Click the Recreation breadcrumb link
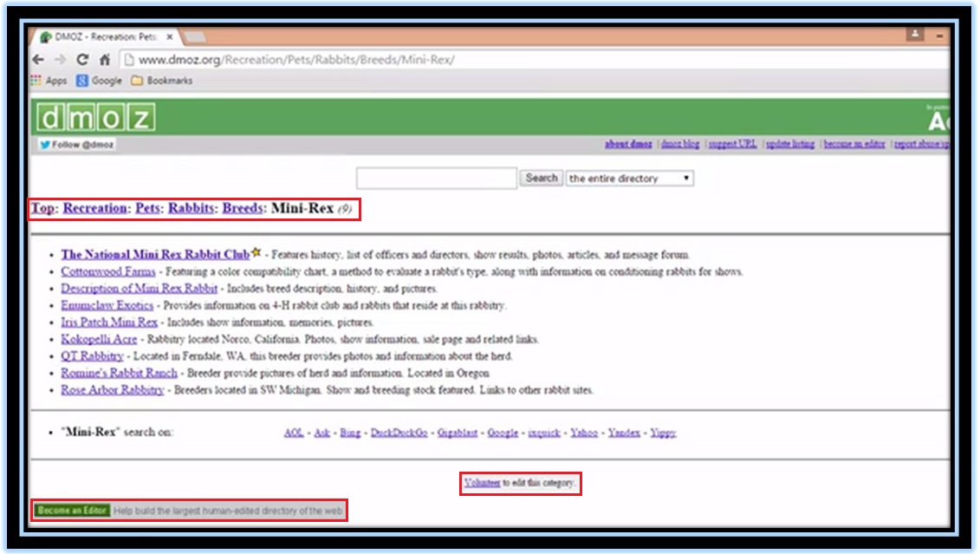 coord(95,208)
